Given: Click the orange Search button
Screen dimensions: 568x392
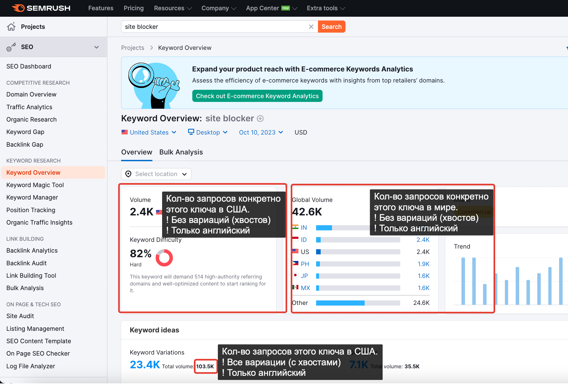Looking at the screenshot, I should click(x=331, y=27).
